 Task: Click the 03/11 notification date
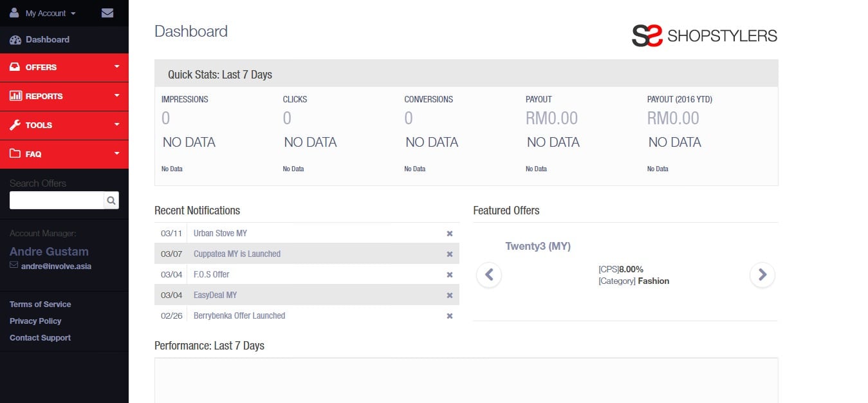[171, 233]
